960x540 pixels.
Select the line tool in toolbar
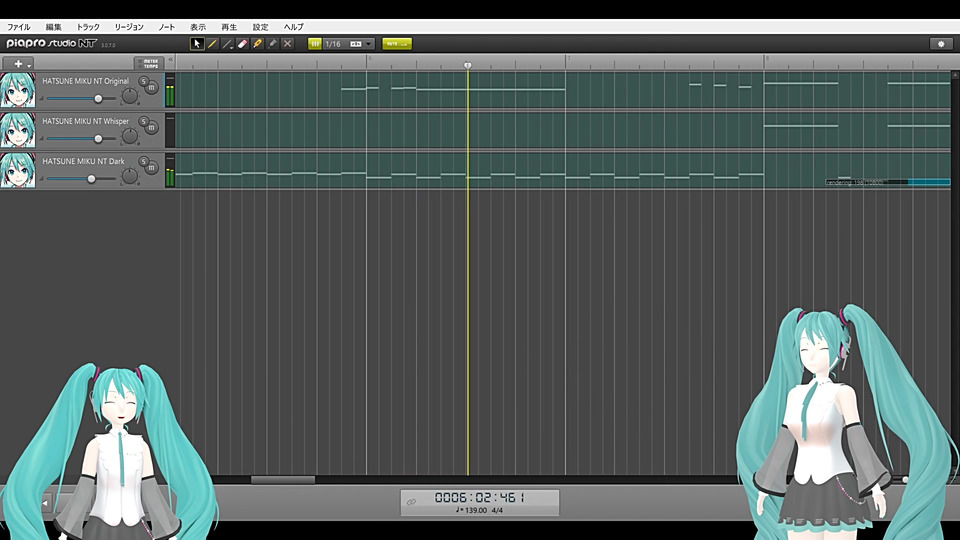(227, 44)
